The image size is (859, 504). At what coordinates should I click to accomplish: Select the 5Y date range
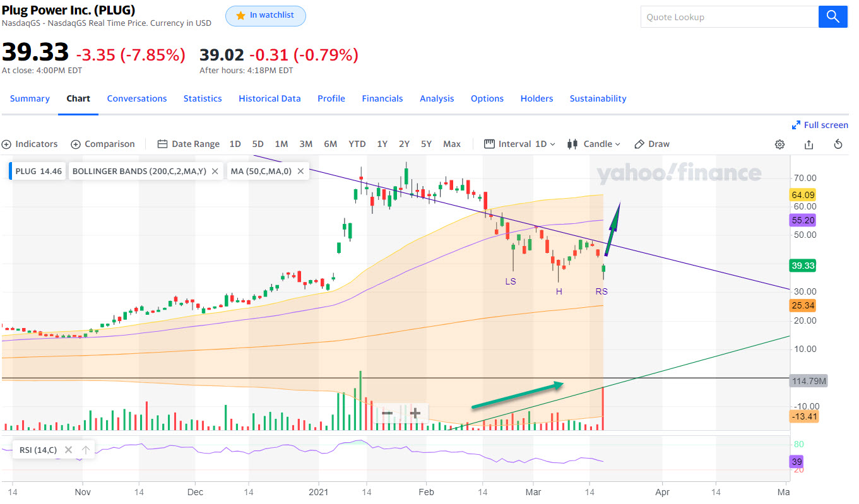pyautogui.click(x=426, y=144)
